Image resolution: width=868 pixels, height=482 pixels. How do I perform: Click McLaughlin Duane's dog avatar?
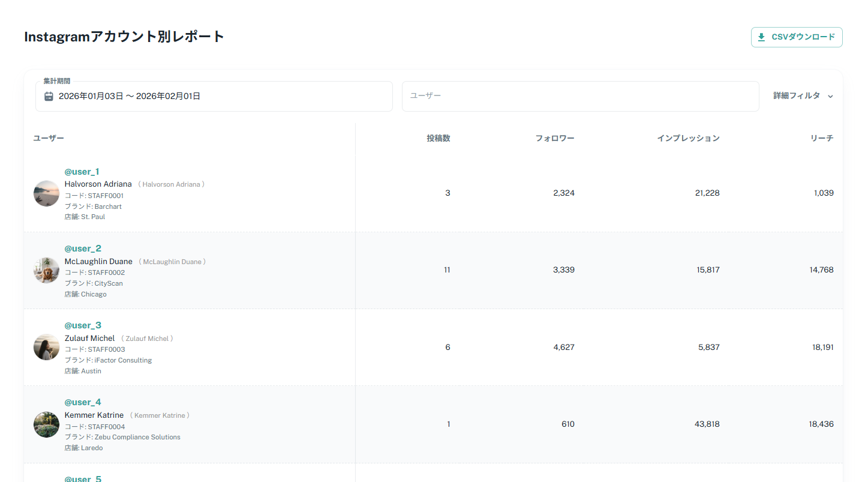[46, 270]
